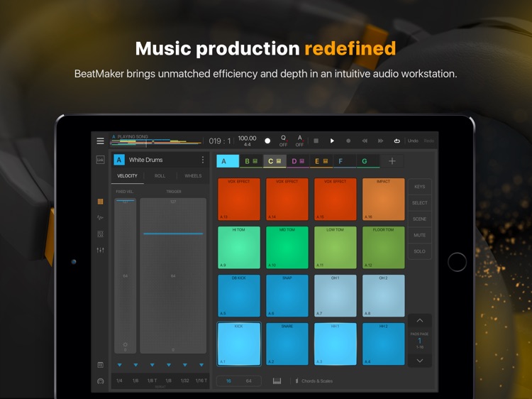
Task: Go to previous pads page chevron up
Action: [420, 320]
